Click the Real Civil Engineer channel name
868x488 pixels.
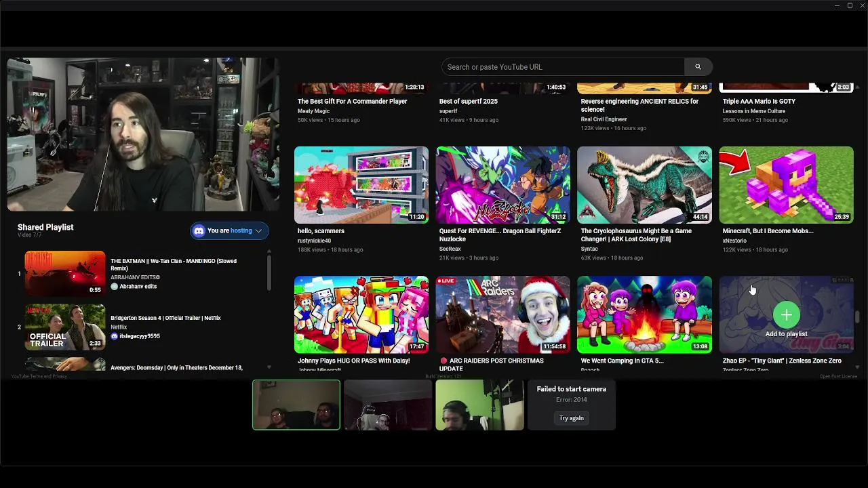coord(604,119)
